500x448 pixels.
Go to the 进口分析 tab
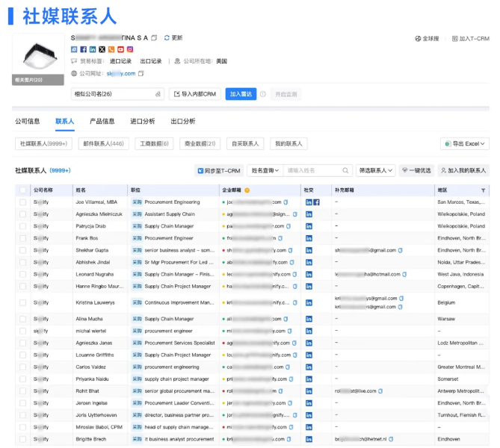pyautogui.click(x=143, y=121)
